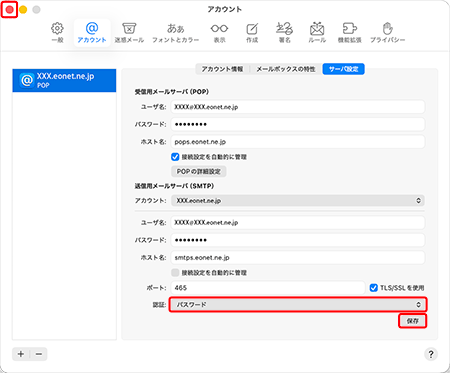Open POPの詳細設定 button

(199, 171)
